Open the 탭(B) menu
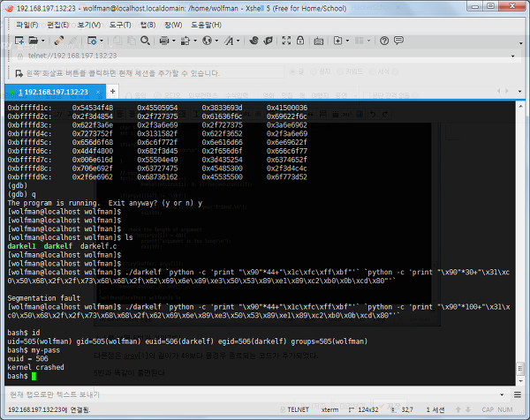Image resolution: width=530 pixels, height=420 pixels. pos(148,25)
